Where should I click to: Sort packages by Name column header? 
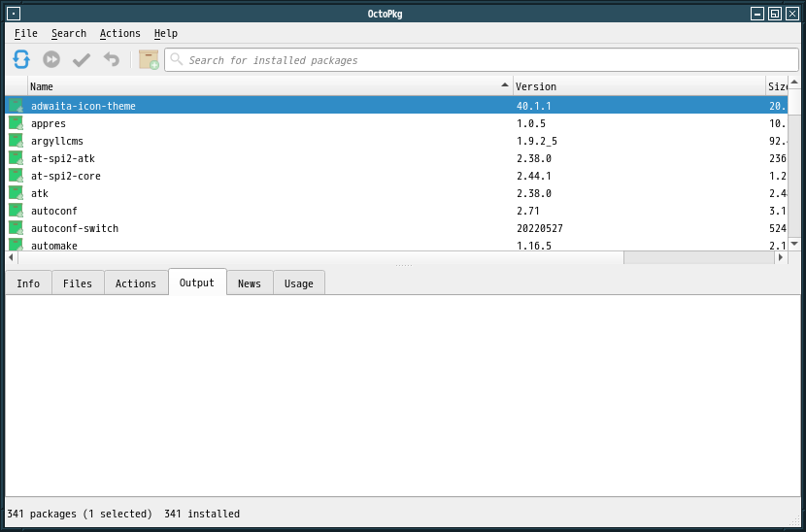coord(270,86)
